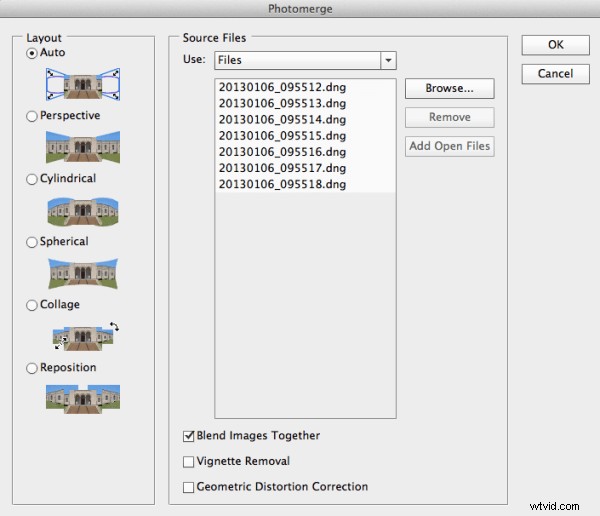The width and height of the screenshot is (600, 516).
Task: Select file 20130106_095517.dng
Action: pyautogui.click(x=305, y=168)
